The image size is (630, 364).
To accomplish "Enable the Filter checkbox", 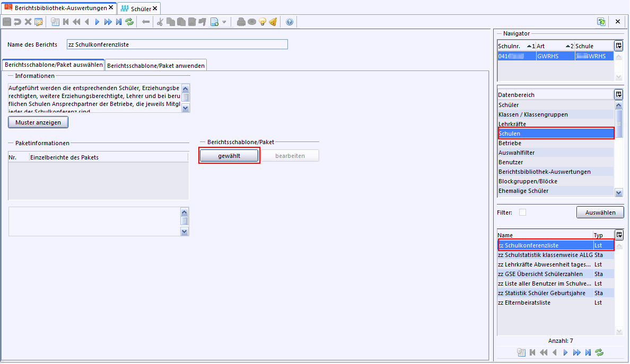I will tap(522, 212).
